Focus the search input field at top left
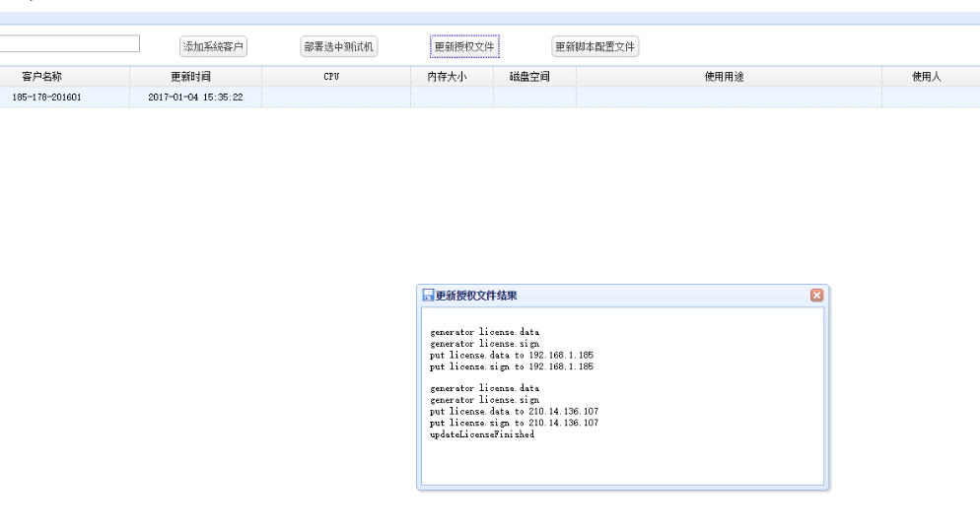 (69, 43)
